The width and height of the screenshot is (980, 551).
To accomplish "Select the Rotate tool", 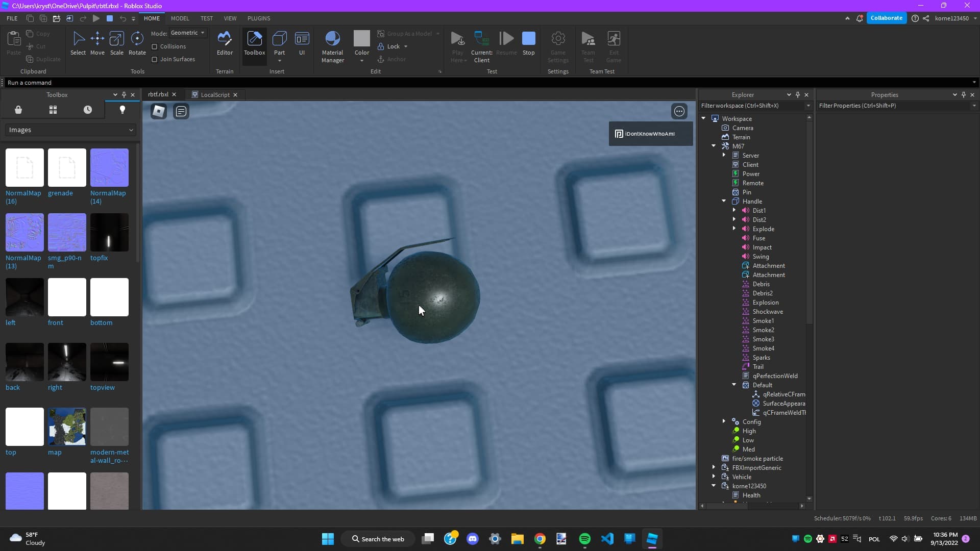I will 136,43.
